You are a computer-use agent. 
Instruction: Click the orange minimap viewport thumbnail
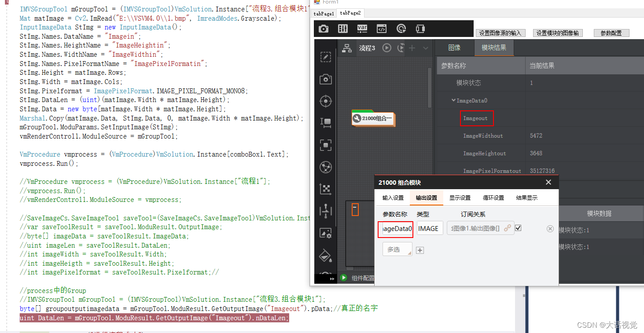pyautogui.click(x=355, y=209)
